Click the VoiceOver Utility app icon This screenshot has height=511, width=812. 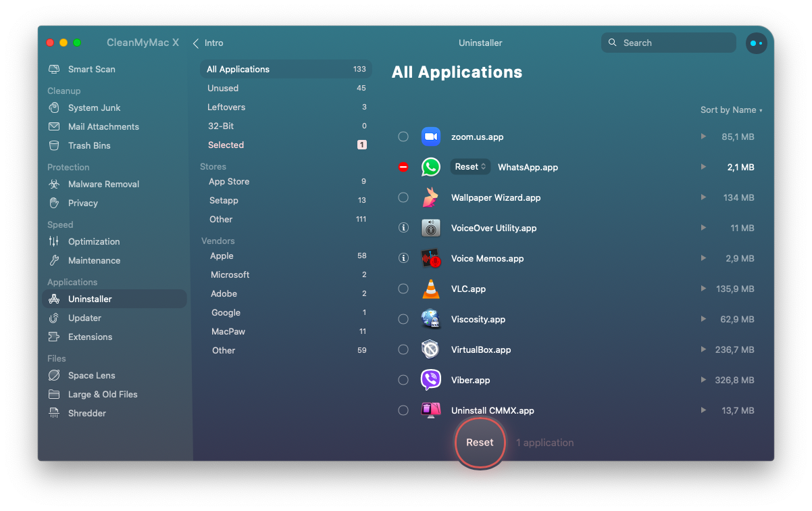coord(431,228)
